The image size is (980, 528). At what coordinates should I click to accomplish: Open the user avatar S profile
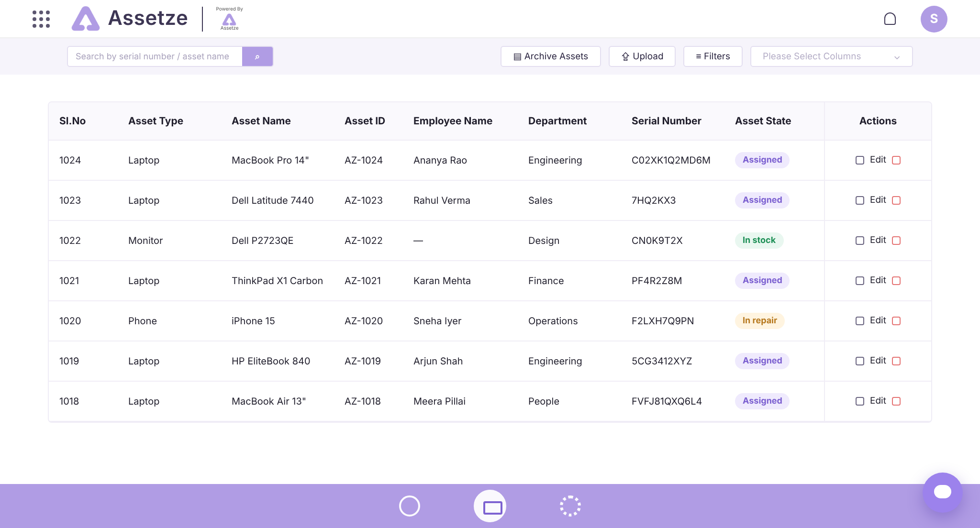[x=934, y=19]
